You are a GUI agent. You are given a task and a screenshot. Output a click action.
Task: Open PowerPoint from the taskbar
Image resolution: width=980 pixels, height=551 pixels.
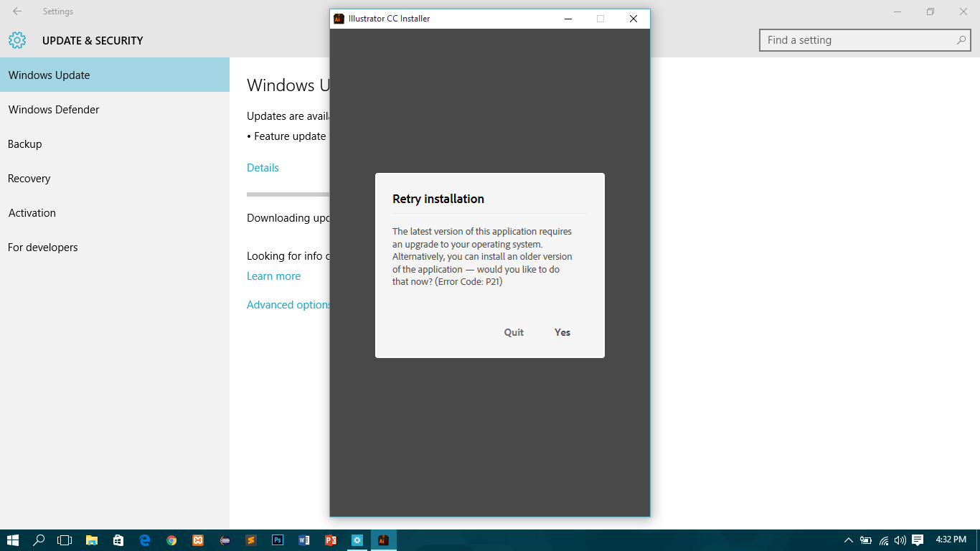(331, 540)
